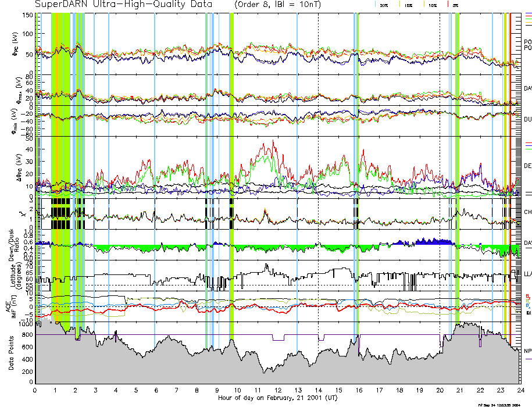Click the "Hour of day on February, 21 2001 (UT)" caption
This screenshot has width=532, height=407.
277,398
